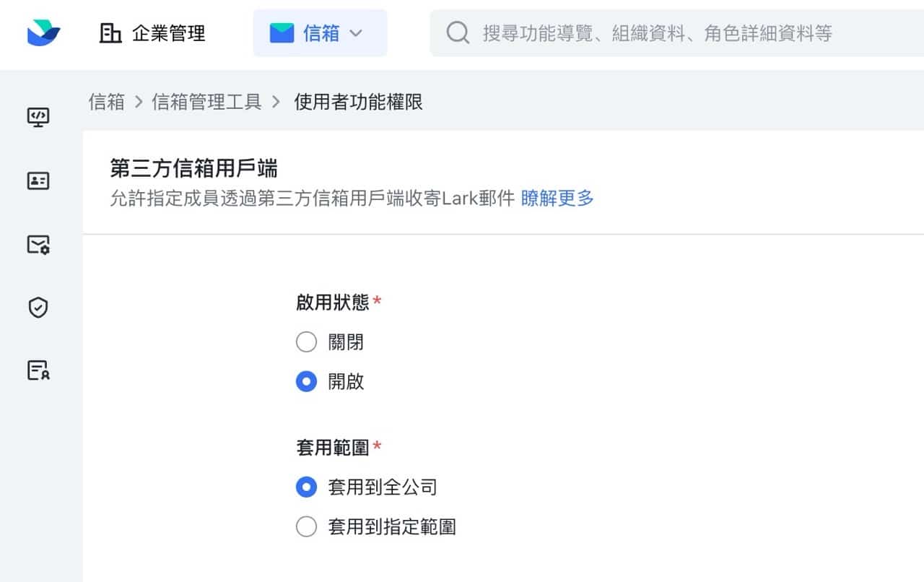Open the security shield sidebar icon
The height and width of the screenshot is (582, 924).
(x=38, y=308)
